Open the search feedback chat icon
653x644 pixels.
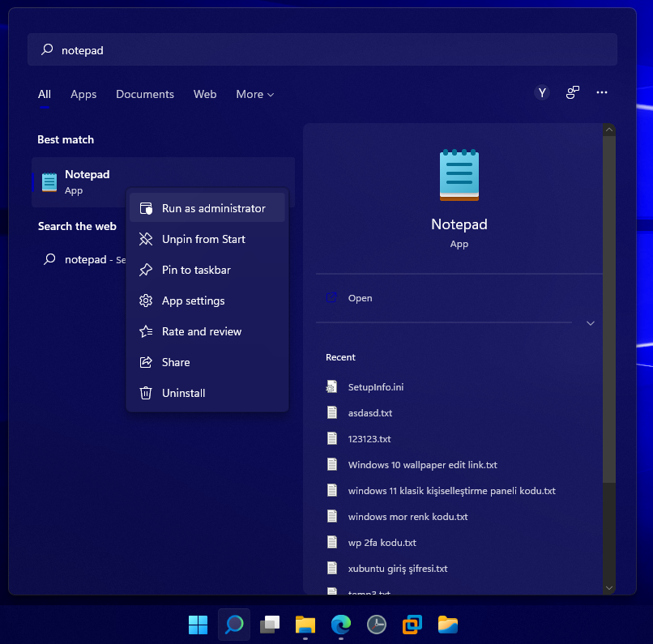[x=573, y=92]
